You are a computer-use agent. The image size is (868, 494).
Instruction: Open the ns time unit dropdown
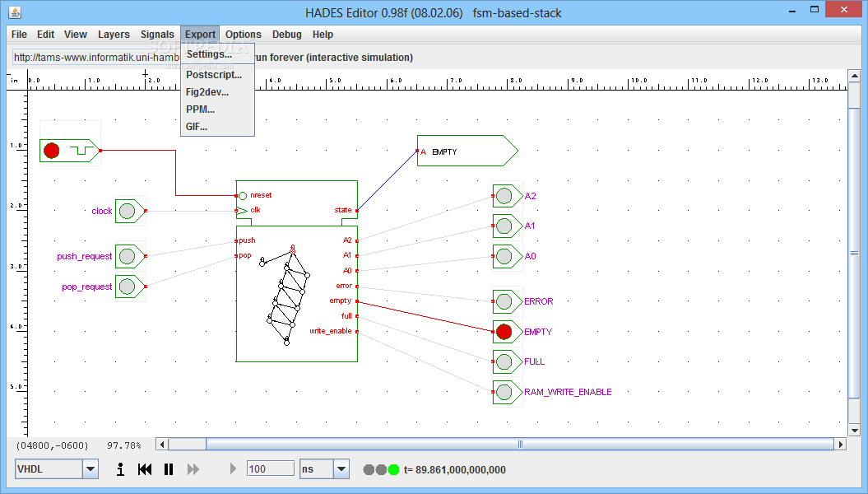coord(341,469)
